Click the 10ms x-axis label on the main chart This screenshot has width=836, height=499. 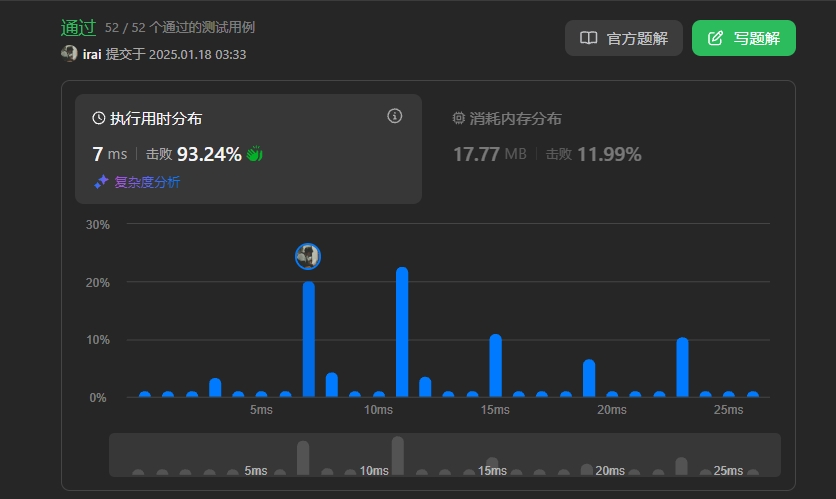tap(379, 410)
